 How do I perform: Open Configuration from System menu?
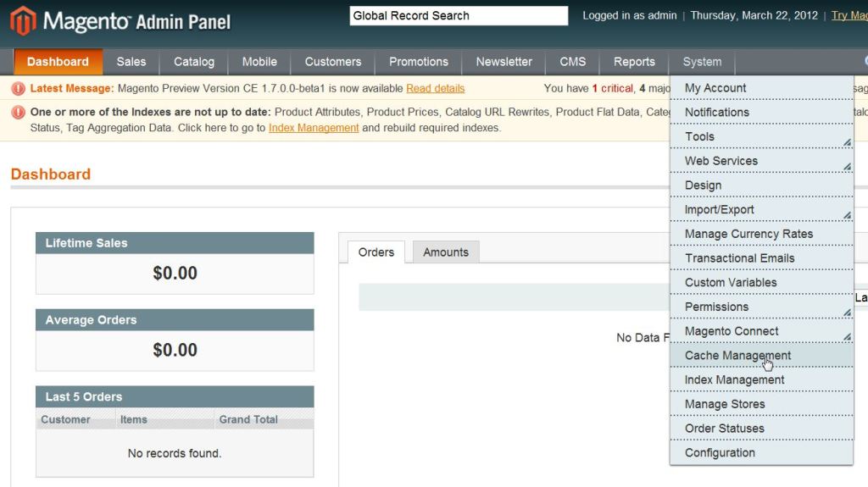click(761, 453)
